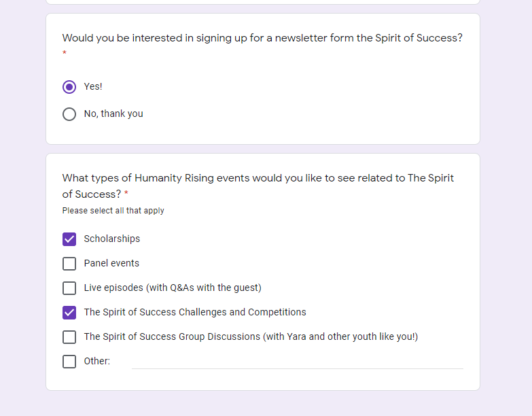Tick the "Other:" checkbox

tap(69, 362)
